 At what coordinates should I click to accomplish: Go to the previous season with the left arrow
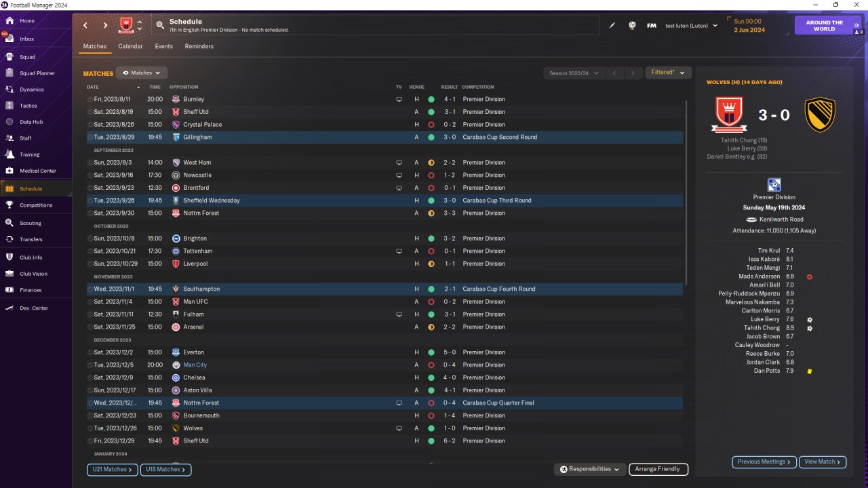(614, 73)
